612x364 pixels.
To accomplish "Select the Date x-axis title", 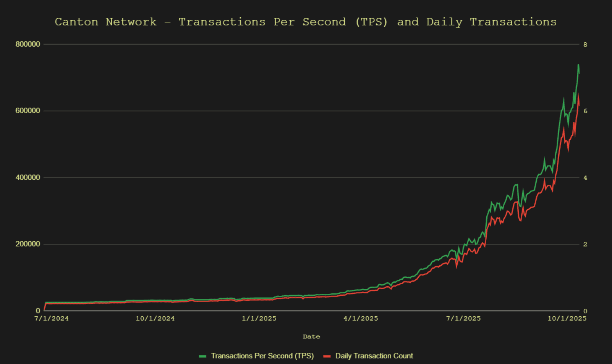I will click(311, 337).
